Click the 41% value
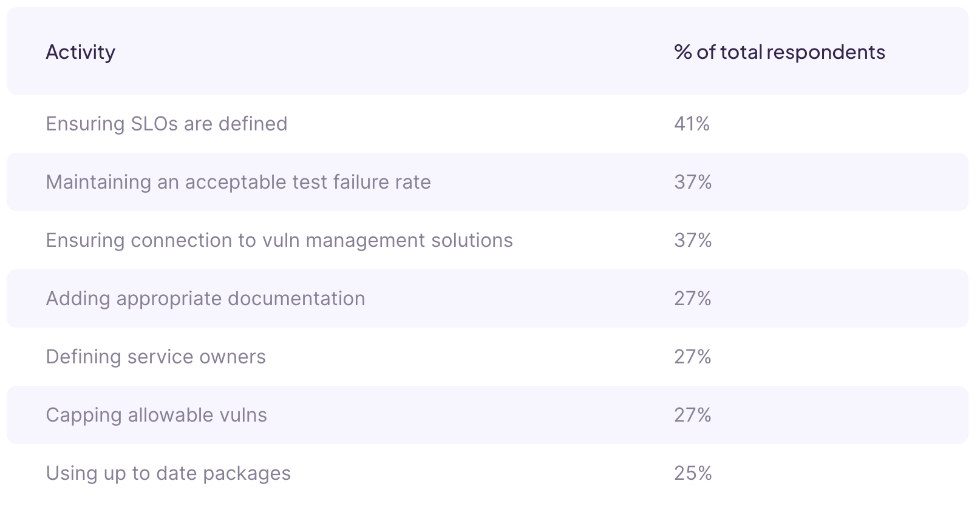Screen dimensions: 980x512 click(x=692, y=124)
